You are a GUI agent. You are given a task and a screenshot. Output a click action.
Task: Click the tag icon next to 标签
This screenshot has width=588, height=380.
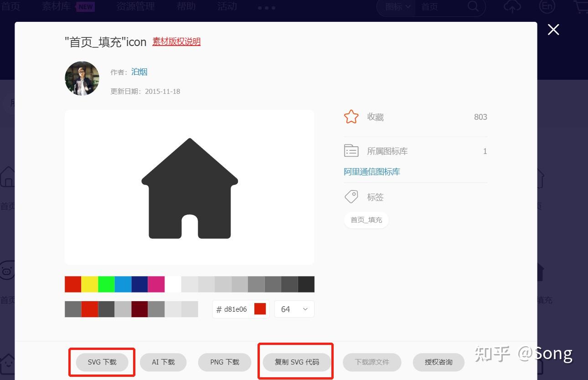(x=351, y=196)
